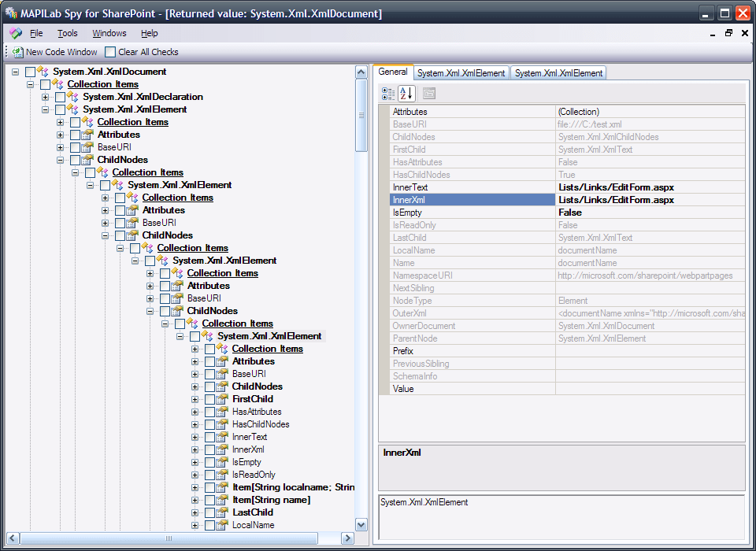Click tree horizontal scrollbar right arrow
This screenshot has width=756, height=551.
click(347, 538)
